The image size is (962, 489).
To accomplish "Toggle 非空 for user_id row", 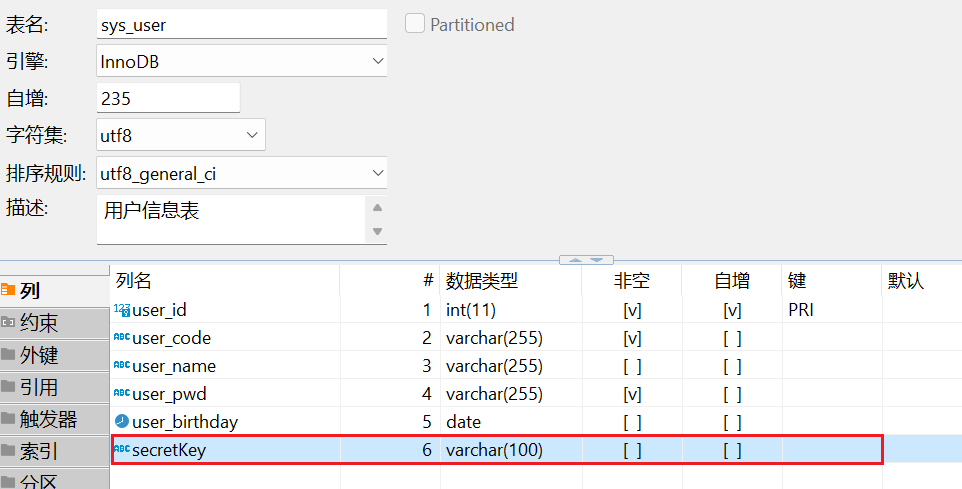I will click(x=632, y=310).
